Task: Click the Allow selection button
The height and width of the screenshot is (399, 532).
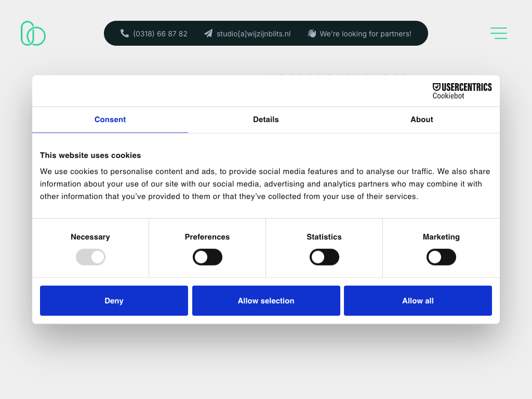Action: (x=266, y=301)
